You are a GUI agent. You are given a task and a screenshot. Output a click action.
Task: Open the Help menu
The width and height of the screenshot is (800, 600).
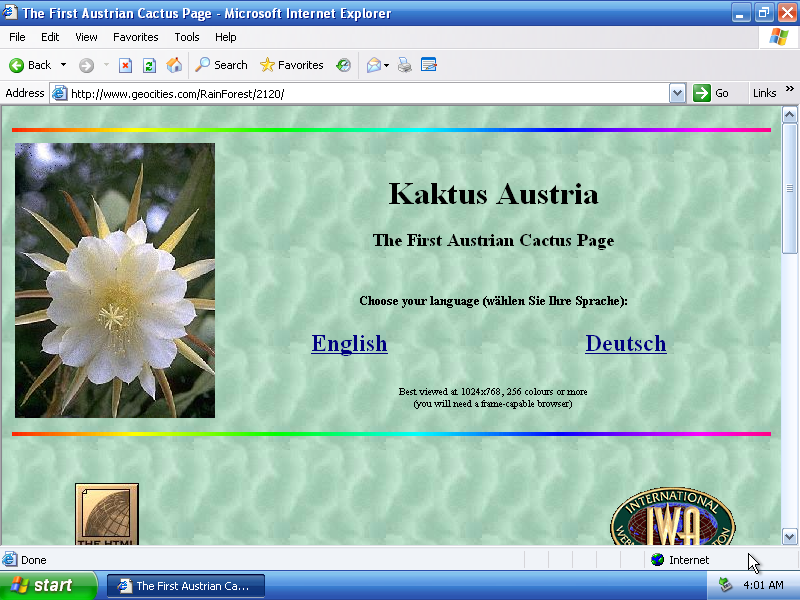click(226, 37)
